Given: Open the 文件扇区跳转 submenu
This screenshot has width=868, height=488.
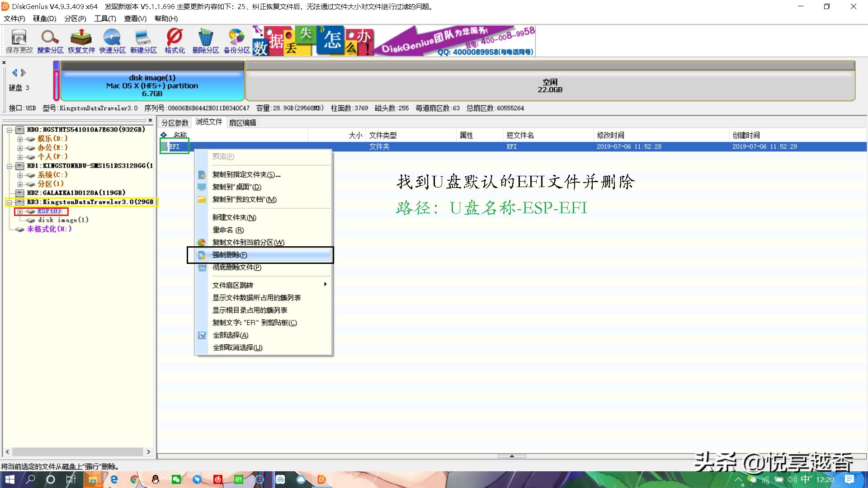Looking at the screenshot, I should pyautogui.click(x=232, y=285).
